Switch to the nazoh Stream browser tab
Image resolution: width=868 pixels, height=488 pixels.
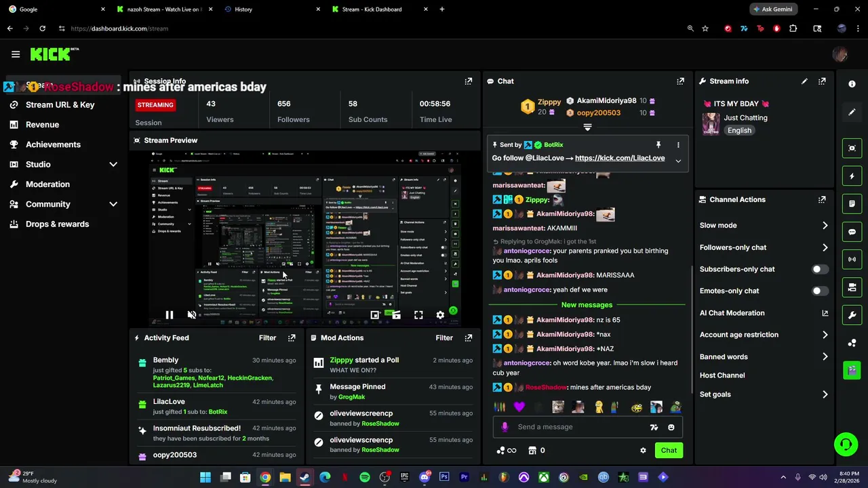pos(163,9)
